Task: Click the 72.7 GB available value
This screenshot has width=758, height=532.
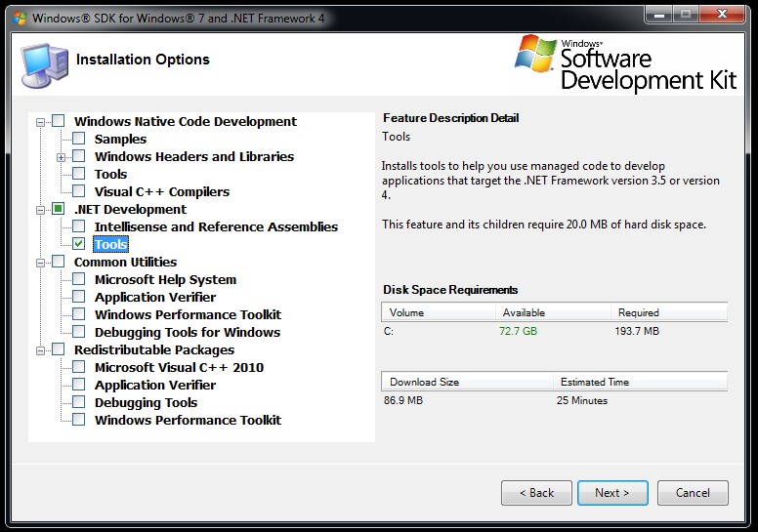Action: point(519,331)
